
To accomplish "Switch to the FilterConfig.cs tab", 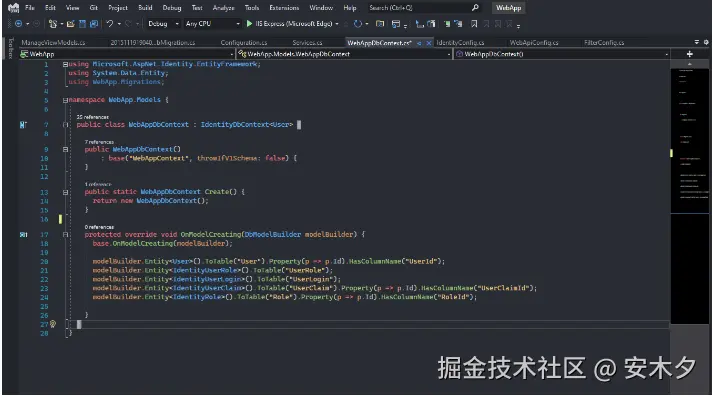I will [604, 42].
